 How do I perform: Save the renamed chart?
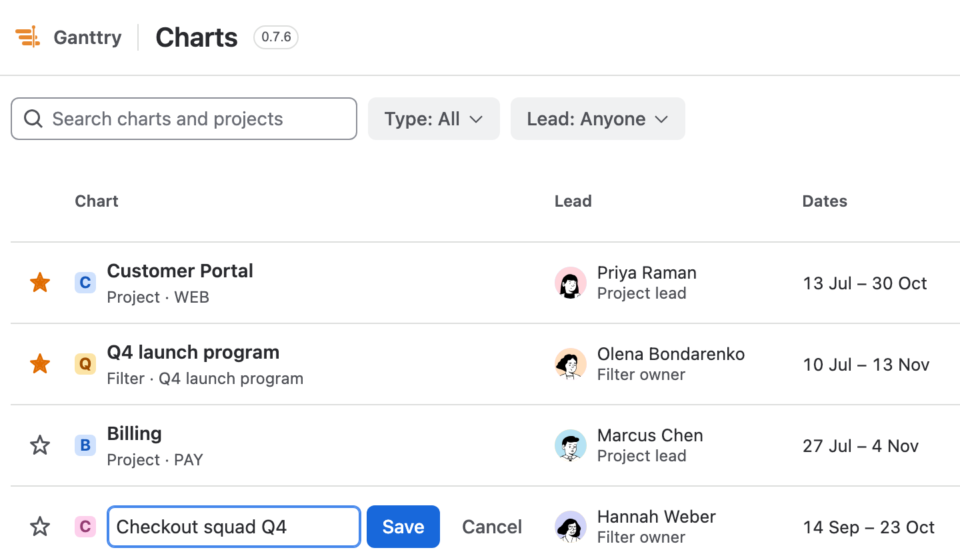(x=403, y=527)
